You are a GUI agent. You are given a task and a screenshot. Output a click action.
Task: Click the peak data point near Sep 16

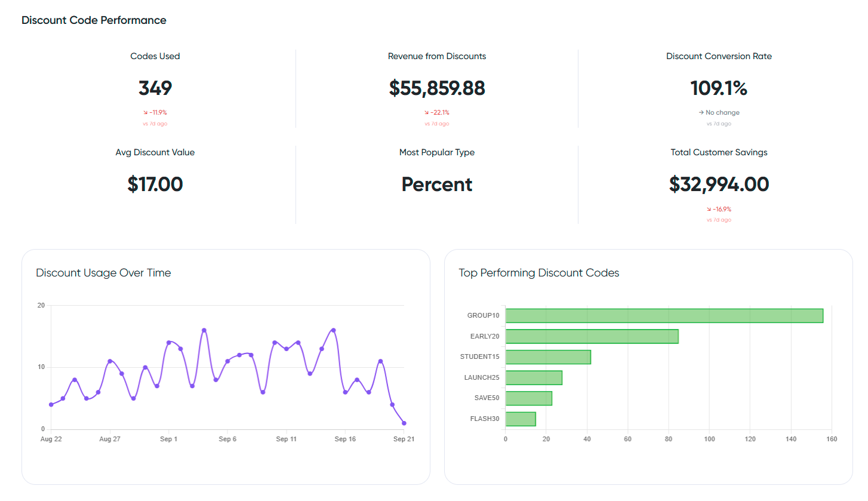coord(333,329)
